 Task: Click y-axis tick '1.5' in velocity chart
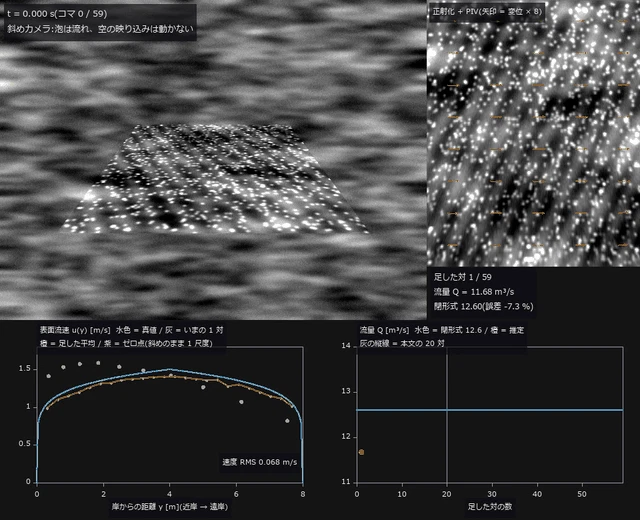point(24,369)
